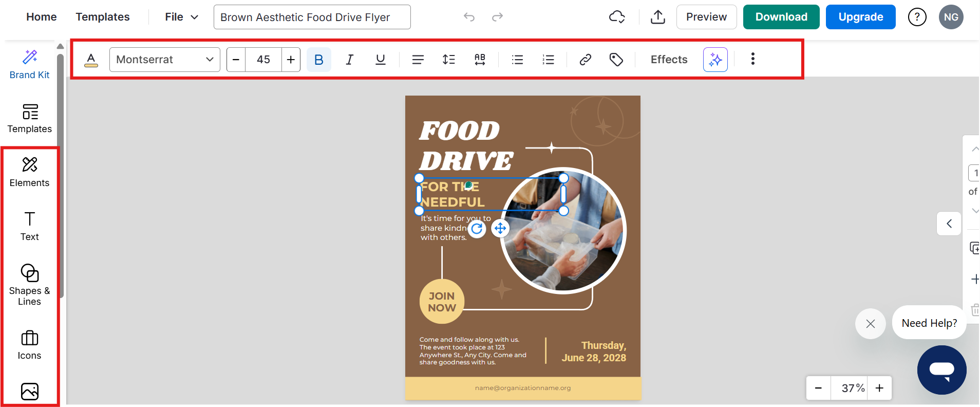Zoom out of the canvas
980x407 pixels.
click(819, 388)
